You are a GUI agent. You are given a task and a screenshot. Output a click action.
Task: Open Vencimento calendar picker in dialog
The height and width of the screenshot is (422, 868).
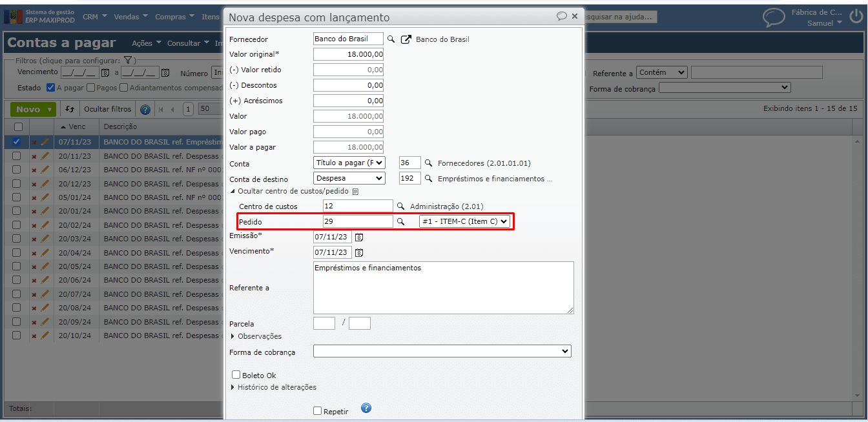359,252
